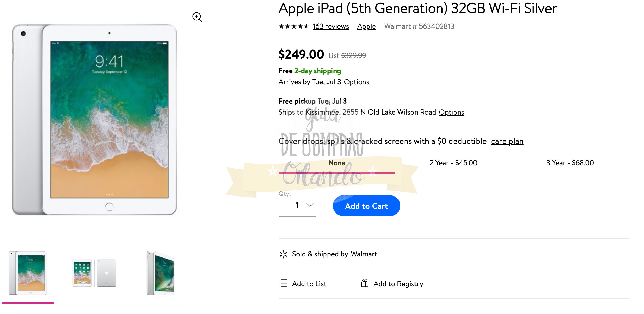The height and width of the screenshot is (314, 644).
Task: Choose the 3 Year - $68.00 care plan
Action: click(x=570, y=163)
